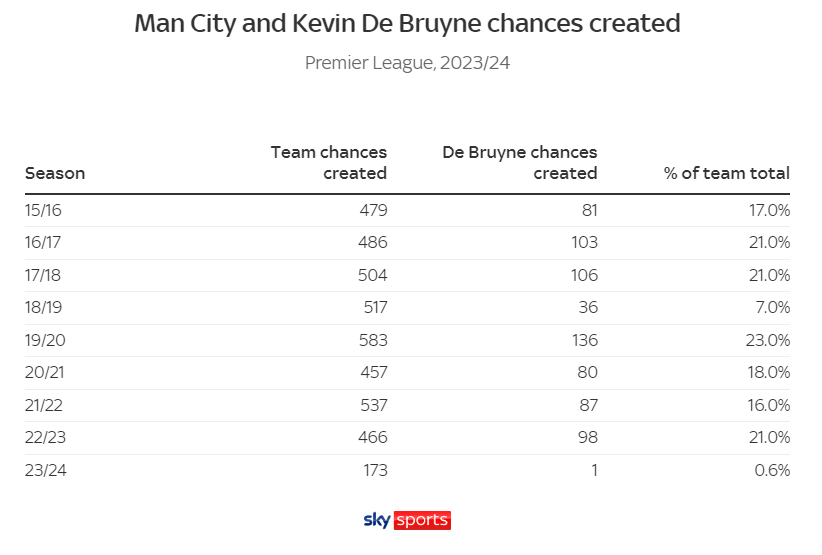Click the 0.6% percentage cell
Screen dimensions: 822x555
pos(772,470)
